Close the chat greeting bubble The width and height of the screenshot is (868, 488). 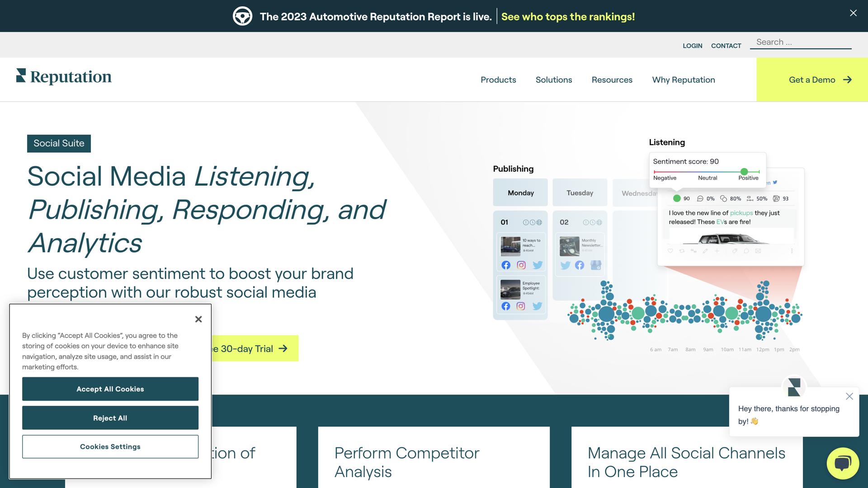click(x=849, y=396)
